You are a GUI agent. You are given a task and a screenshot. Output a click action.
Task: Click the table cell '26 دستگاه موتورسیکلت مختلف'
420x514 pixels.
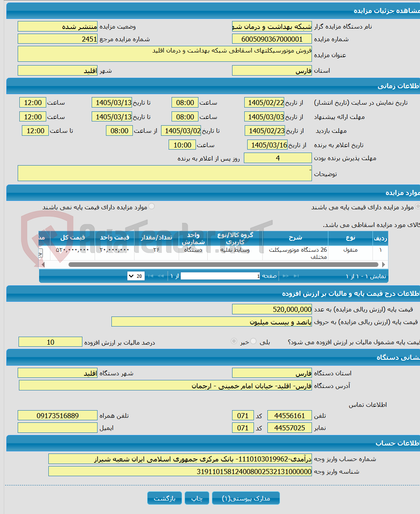click(x=295, y=253)
